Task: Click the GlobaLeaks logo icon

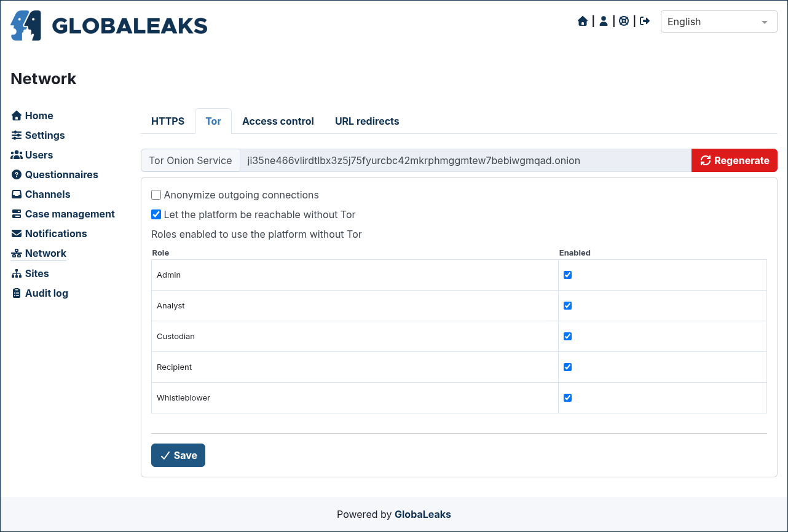Action: click(26, 26)
